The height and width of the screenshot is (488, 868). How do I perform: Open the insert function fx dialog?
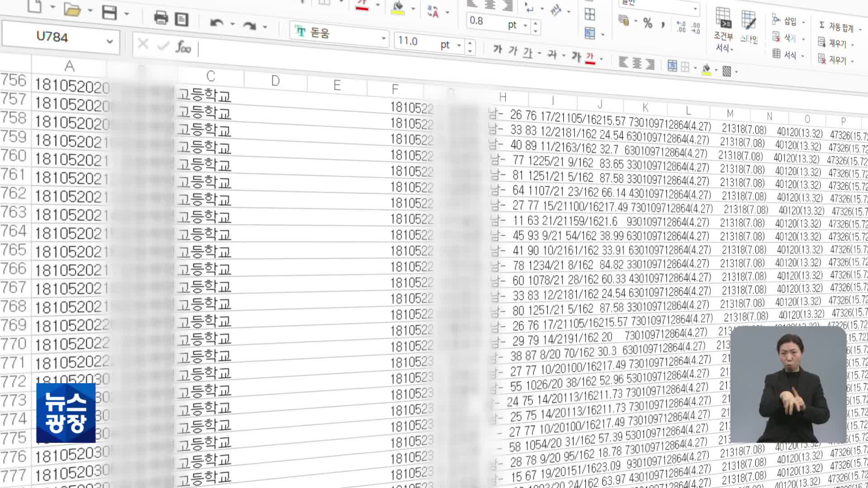183,47
